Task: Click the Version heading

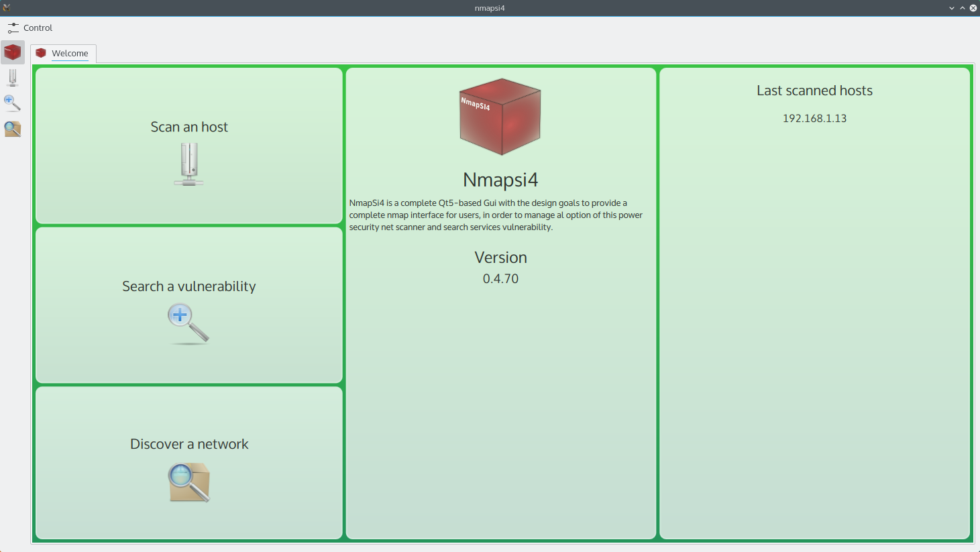Action: tap(500, 258)
